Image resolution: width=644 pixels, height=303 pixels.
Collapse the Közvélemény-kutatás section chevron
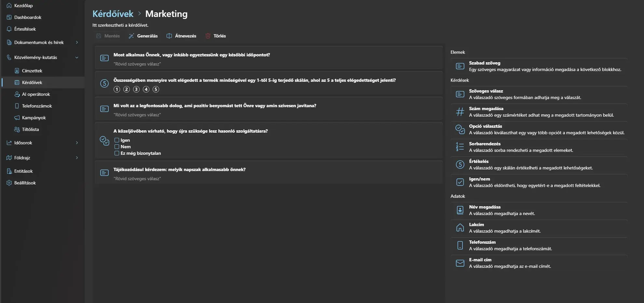pos(77,57)
